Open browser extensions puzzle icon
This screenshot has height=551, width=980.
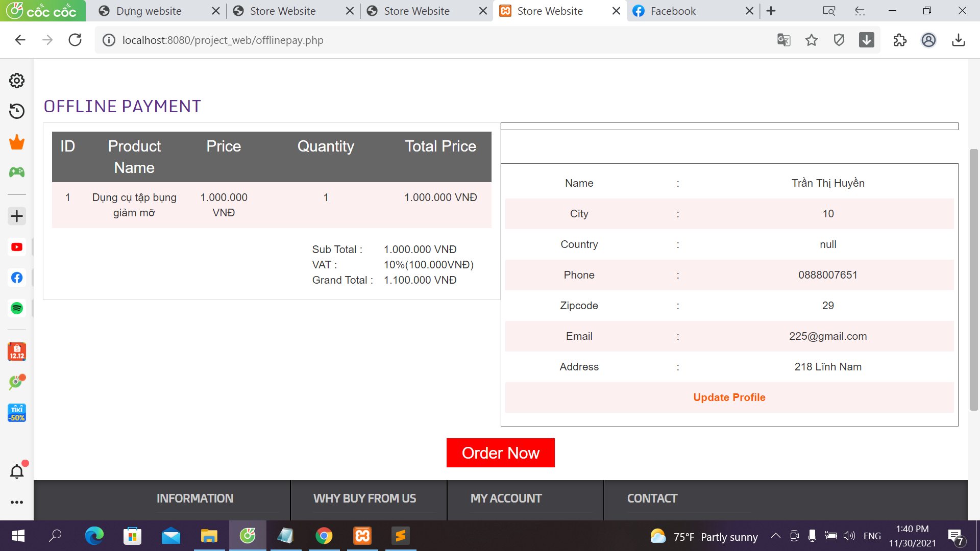(x=900, y=40)
